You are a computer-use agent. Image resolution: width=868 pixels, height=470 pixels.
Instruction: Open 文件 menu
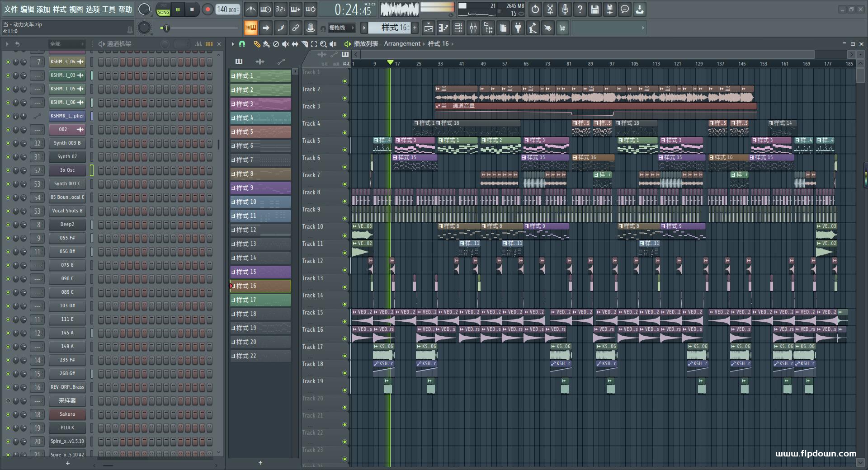coord(11,9)
